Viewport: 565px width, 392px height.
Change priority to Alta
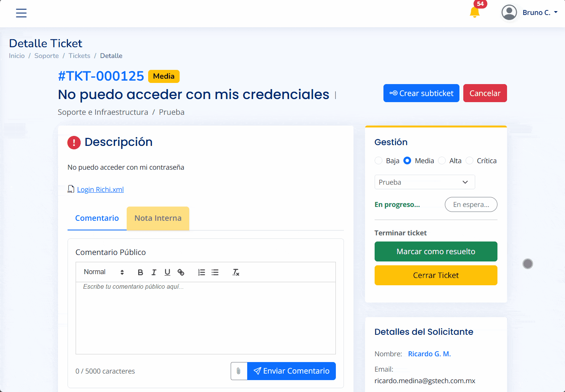click(441, 160)
